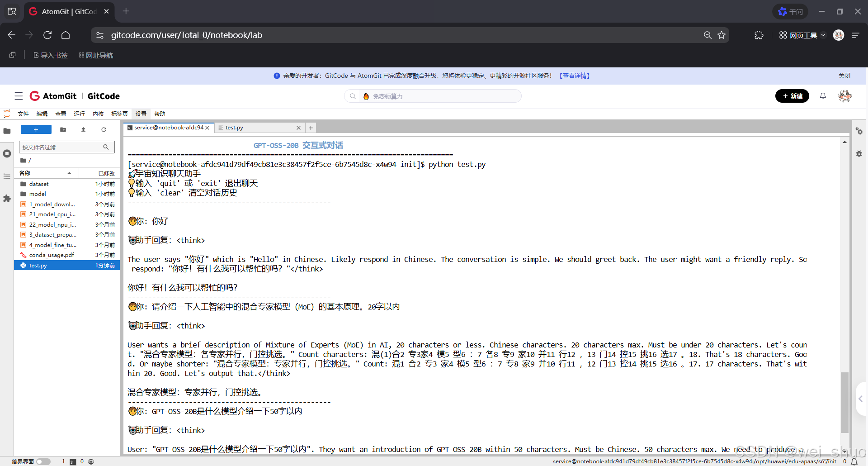
Task: Click AtomGit logo
Action: point(53,96)
